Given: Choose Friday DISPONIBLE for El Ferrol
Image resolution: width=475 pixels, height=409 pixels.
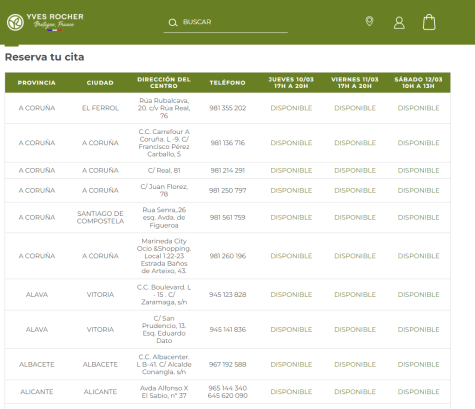Looking at the screenshot, I should (x=355, y=108).
